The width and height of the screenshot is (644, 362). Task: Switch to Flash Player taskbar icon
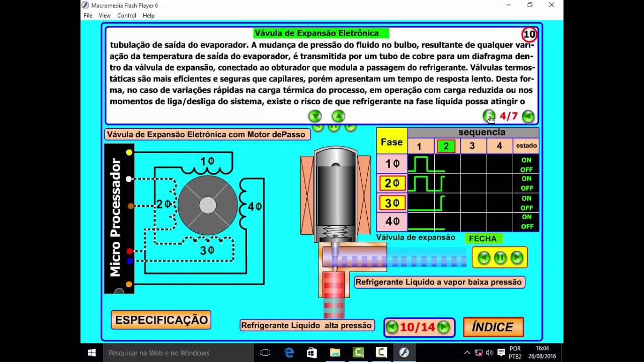(404, 352)
